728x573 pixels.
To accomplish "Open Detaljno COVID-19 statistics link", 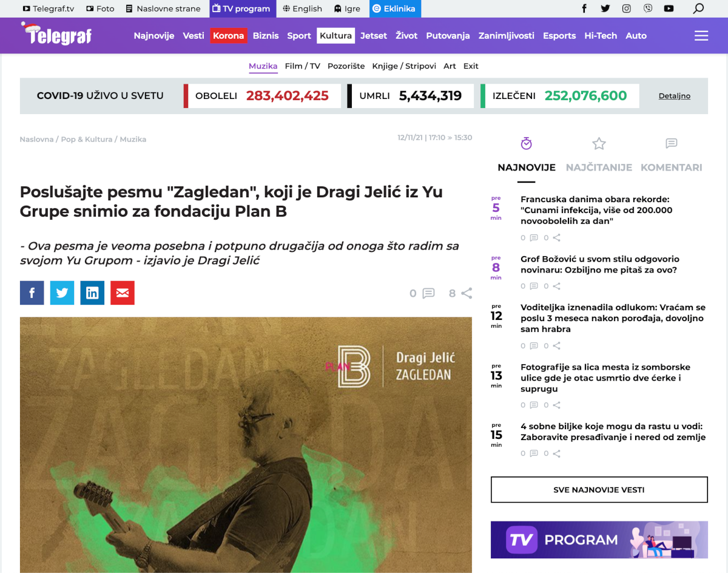I will click(675, 96).
